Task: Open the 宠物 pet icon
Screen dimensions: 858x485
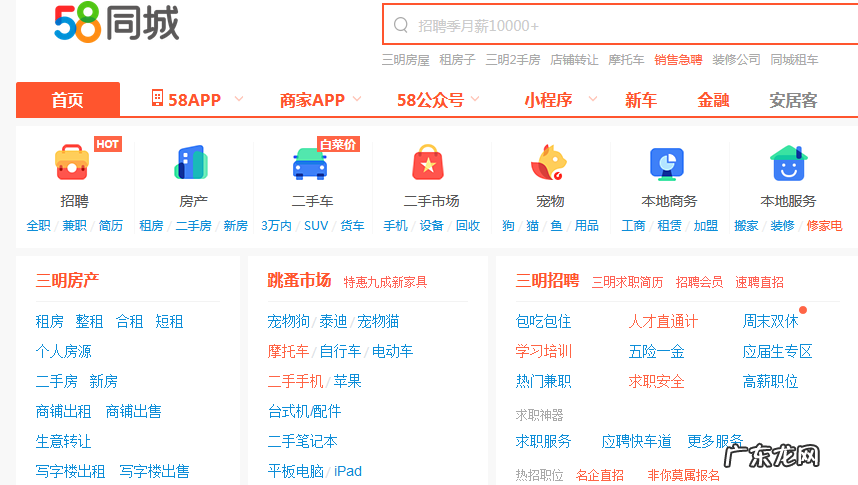Action: [x=549, y=162]
